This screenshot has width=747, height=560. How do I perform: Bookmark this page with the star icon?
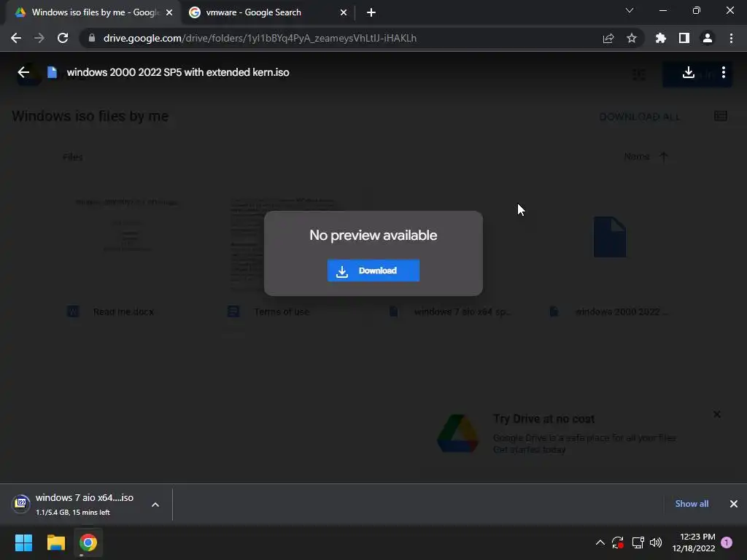(x=632, y=38)
